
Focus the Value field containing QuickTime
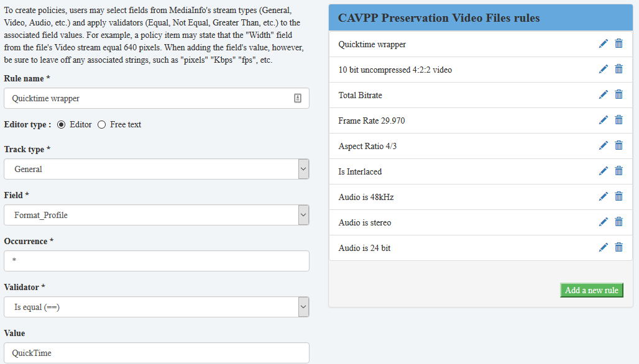click(157, 353)
